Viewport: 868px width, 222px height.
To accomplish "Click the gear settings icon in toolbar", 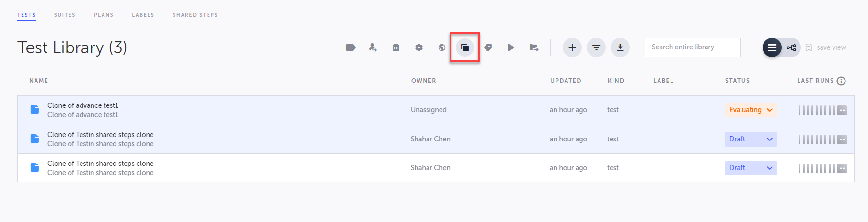I will tap(419, 47).
